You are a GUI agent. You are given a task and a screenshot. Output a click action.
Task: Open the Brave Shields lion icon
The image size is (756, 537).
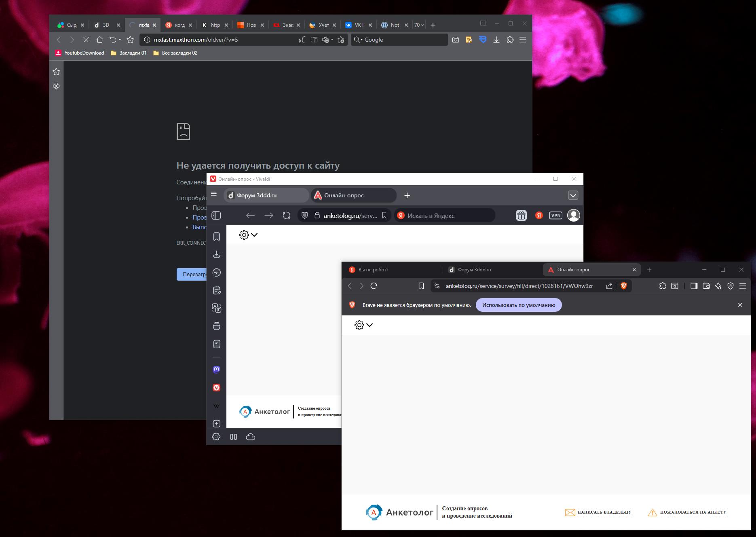[x=624, y=286]
